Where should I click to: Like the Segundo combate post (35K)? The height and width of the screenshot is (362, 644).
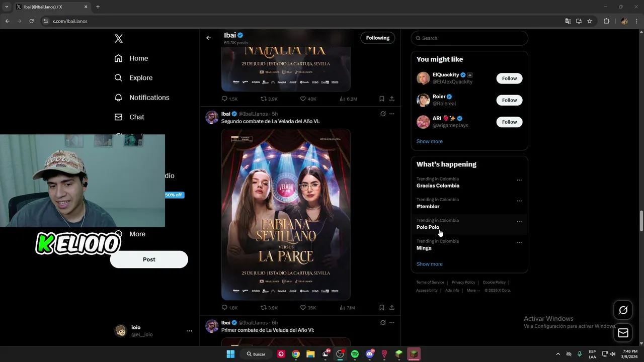pos(308,308)
